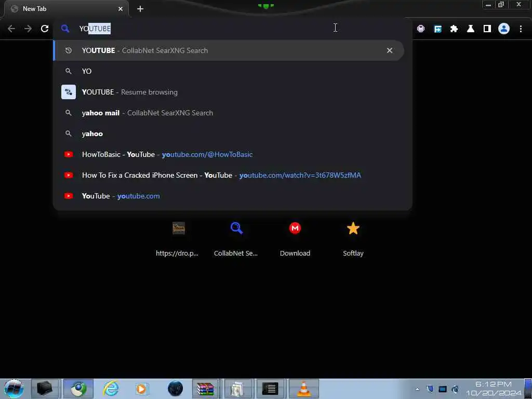This screenshot has height=399, width=532.
Task: Close the New Tab tab
Action: (x=121, y=9)
